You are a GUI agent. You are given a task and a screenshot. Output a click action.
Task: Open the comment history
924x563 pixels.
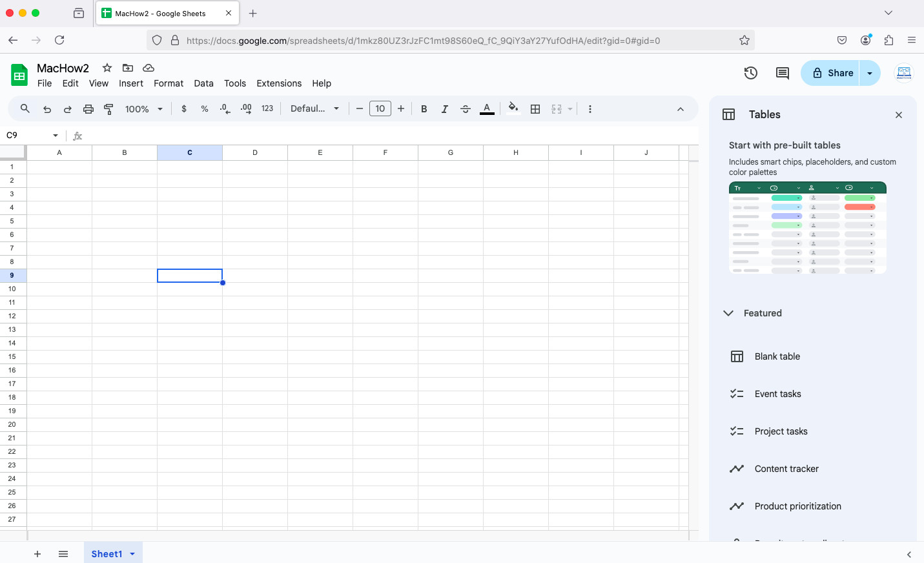tap(782, 73)
